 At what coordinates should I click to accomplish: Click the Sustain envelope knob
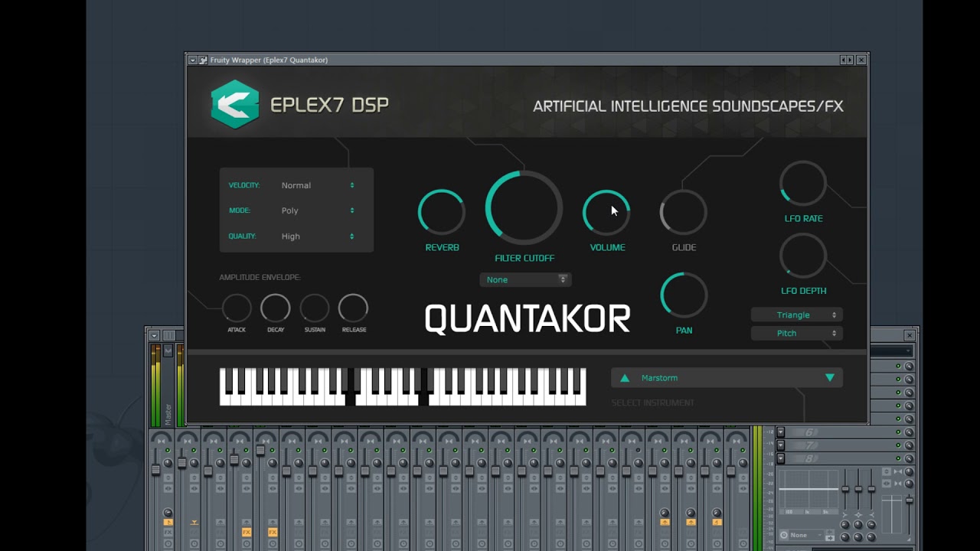coord(315,308)
